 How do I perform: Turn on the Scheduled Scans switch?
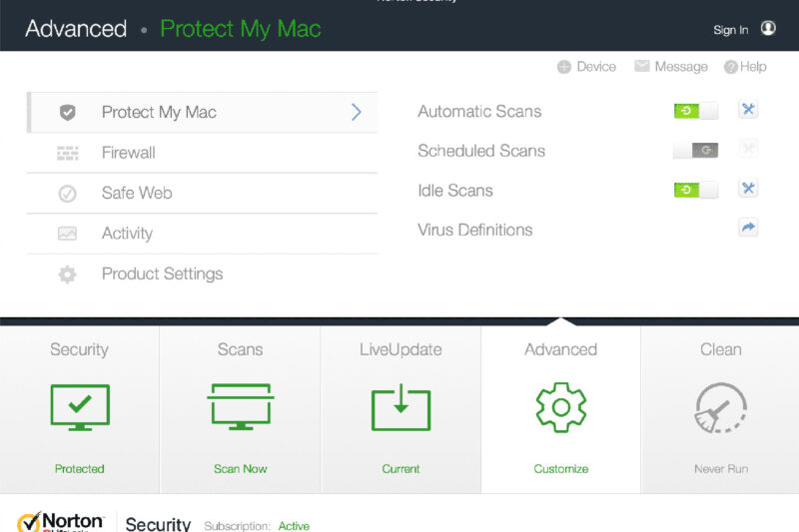695,150
